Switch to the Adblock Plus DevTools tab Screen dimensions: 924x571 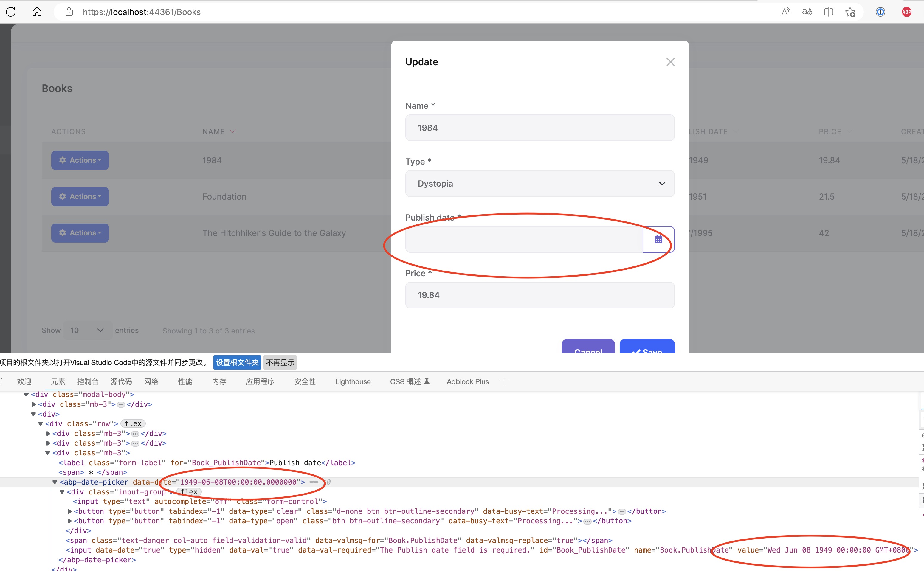coord(467,381)
